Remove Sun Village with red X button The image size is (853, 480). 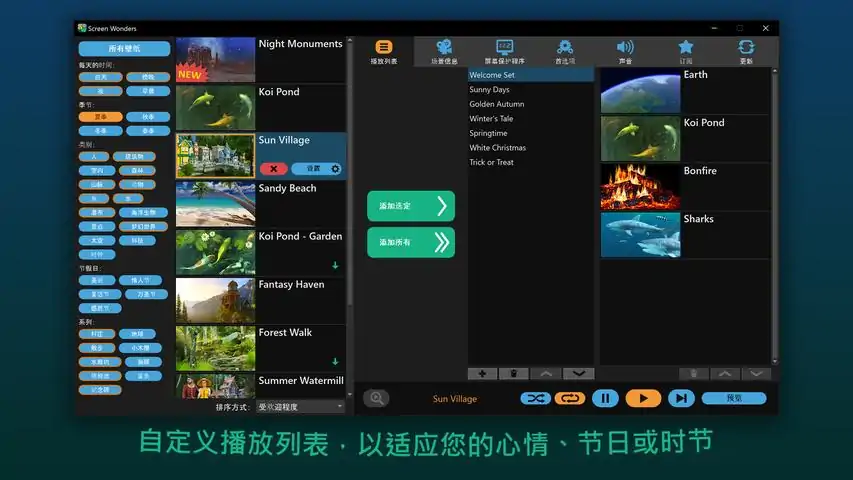pos(274,169)
